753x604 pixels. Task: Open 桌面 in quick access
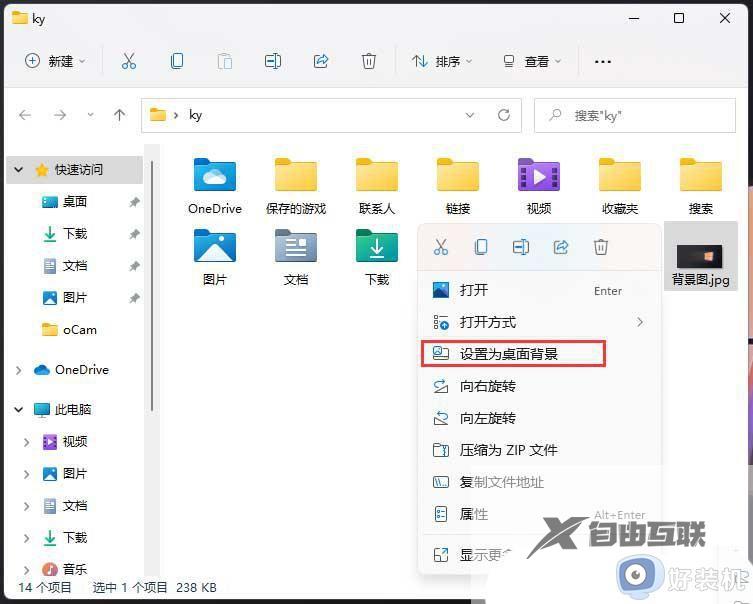click(x=74, y=202)
